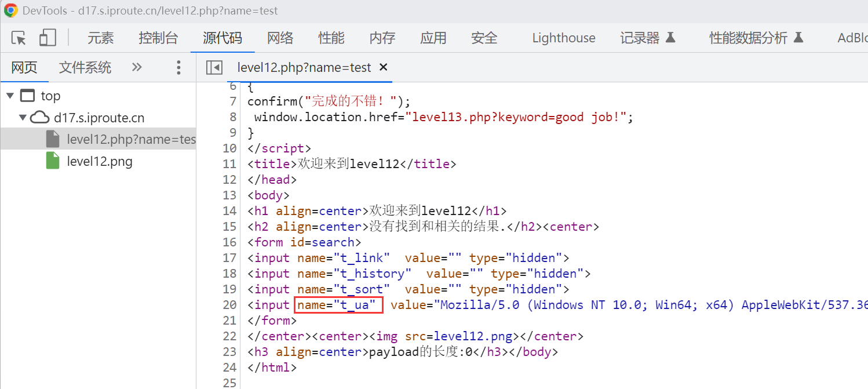Toggle the device toolbar icon
Viewport: 868px width, 389px height.
[47, 38]
